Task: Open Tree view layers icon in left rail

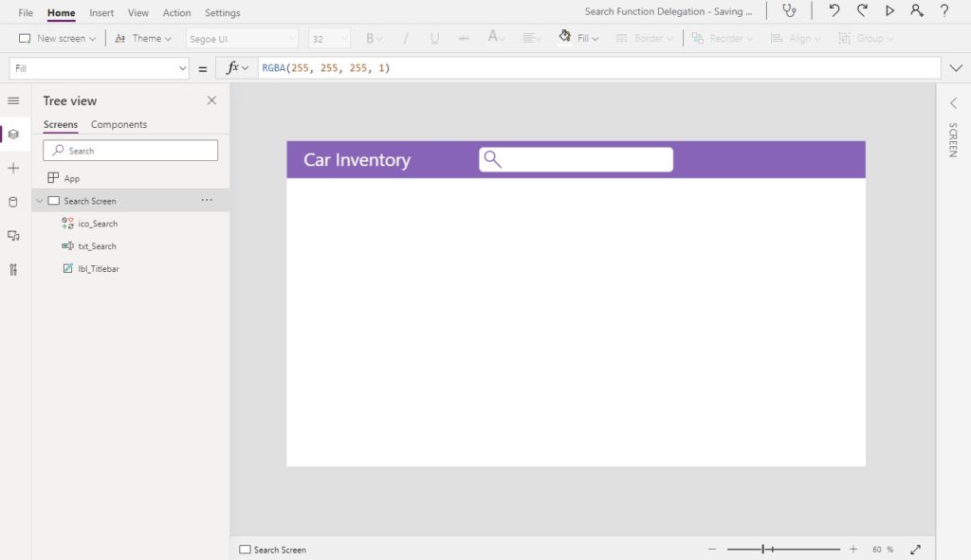Action: coord(13,135)
